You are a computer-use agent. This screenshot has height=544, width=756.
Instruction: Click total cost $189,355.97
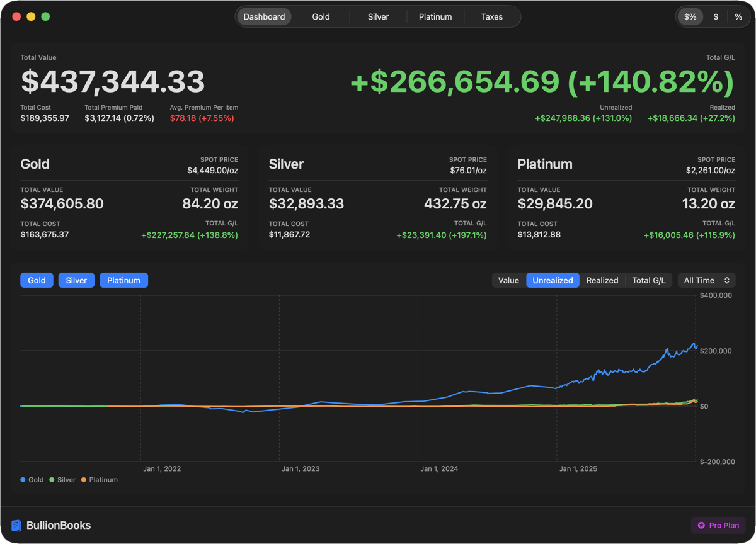coord(45,118)
